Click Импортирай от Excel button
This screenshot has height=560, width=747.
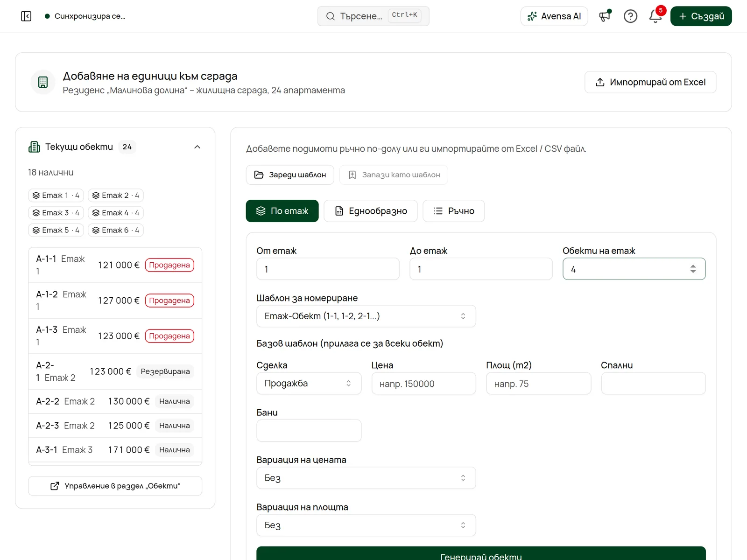[650, 82]
